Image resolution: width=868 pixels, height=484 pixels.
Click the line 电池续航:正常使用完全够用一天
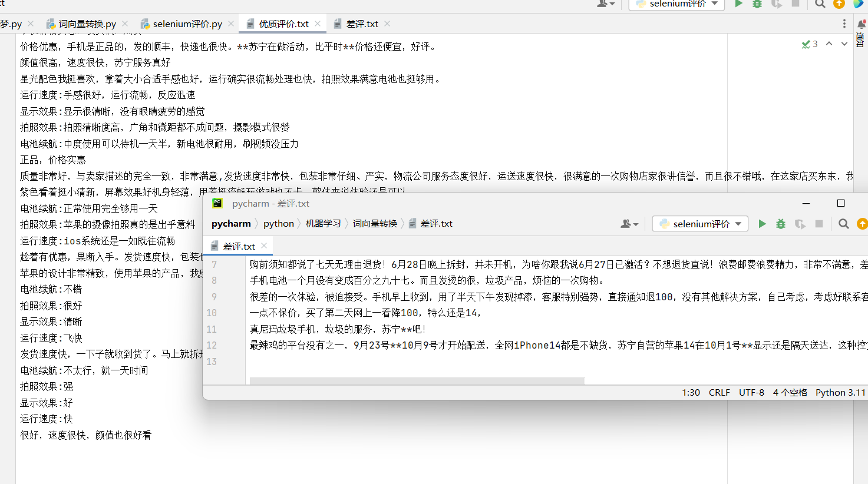(89, 208)
